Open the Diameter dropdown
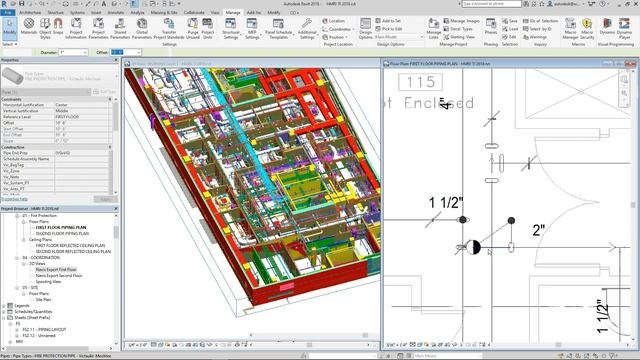 [x=85, y=52]
